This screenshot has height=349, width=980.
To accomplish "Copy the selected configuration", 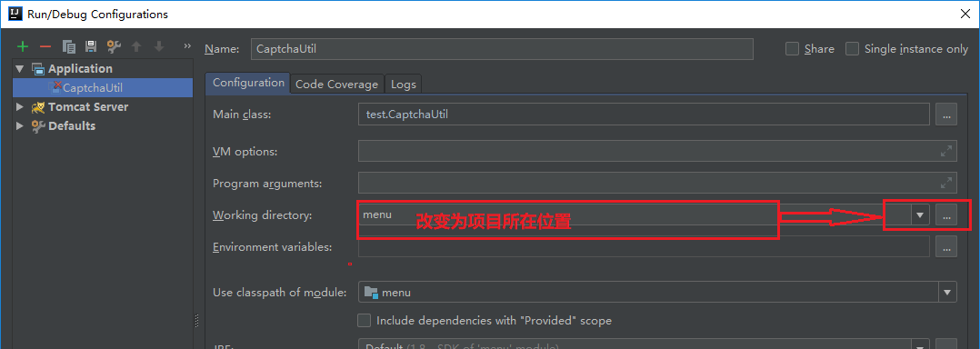I will (69, 47).
